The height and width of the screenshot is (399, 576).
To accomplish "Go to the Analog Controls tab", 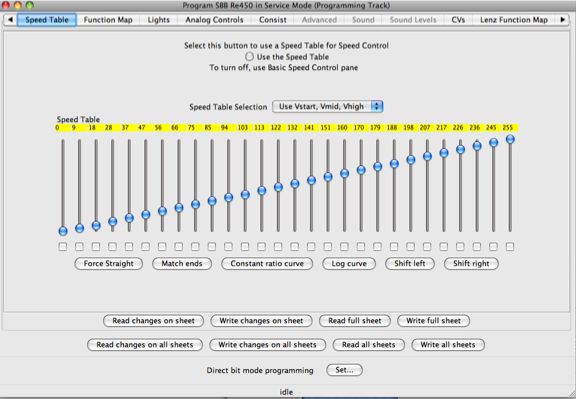I will [214, 20].
